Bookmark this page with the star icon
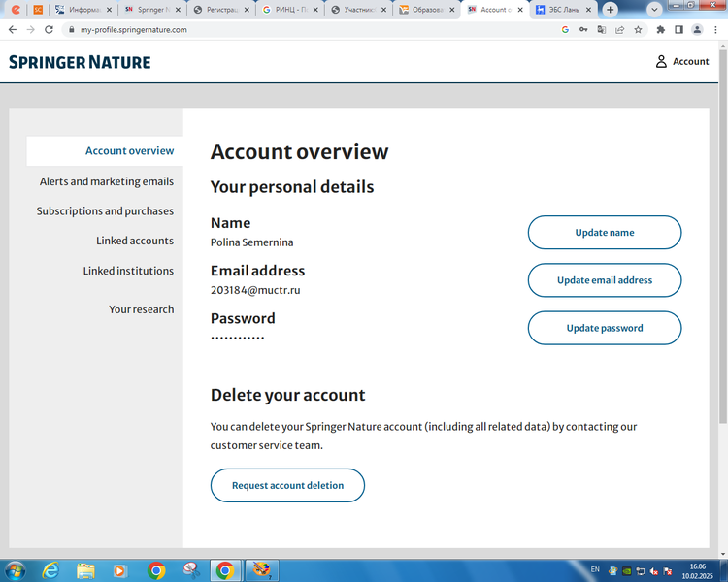This screenshot has height=582, width=728. (x=638, y=30)
